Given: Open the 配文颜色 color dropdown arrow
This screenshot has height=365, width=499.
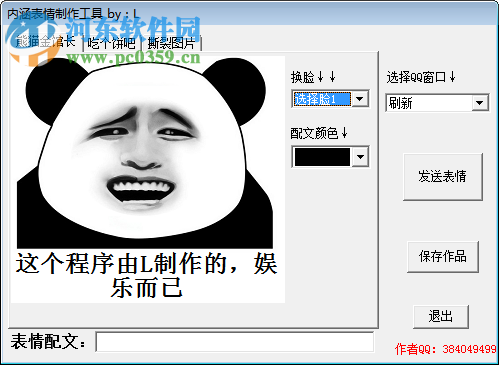Looking at the screenshot, I should click(360, 157).
